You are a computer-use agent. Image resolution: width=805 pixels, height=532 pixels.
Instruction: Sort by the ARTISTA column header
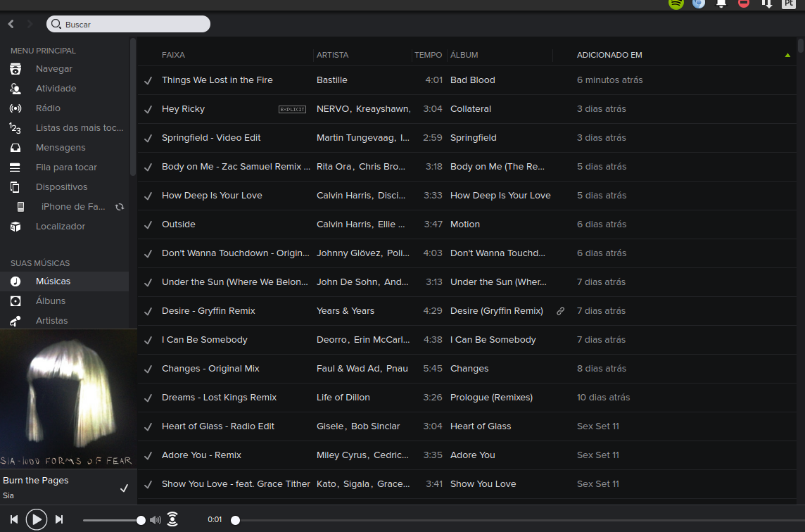pyautogui.click(x=332, y=55)
